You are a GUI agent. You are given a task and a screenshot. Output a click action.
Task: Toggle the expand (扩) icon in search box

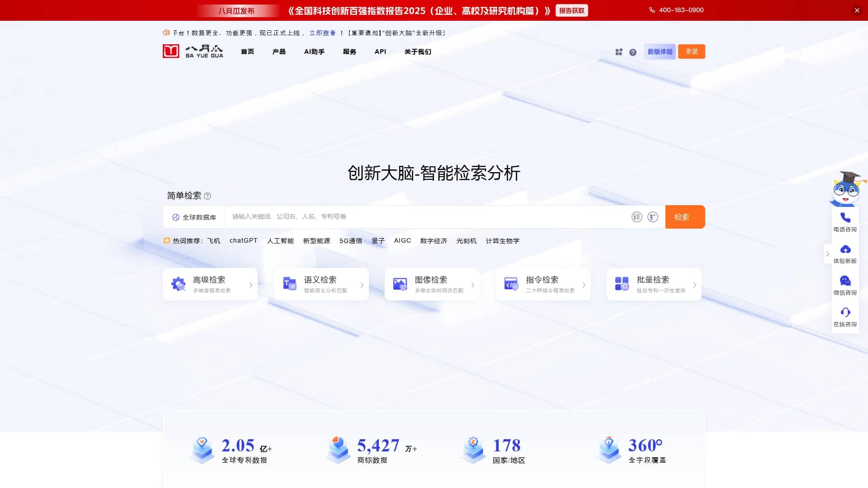click(653, 217)
